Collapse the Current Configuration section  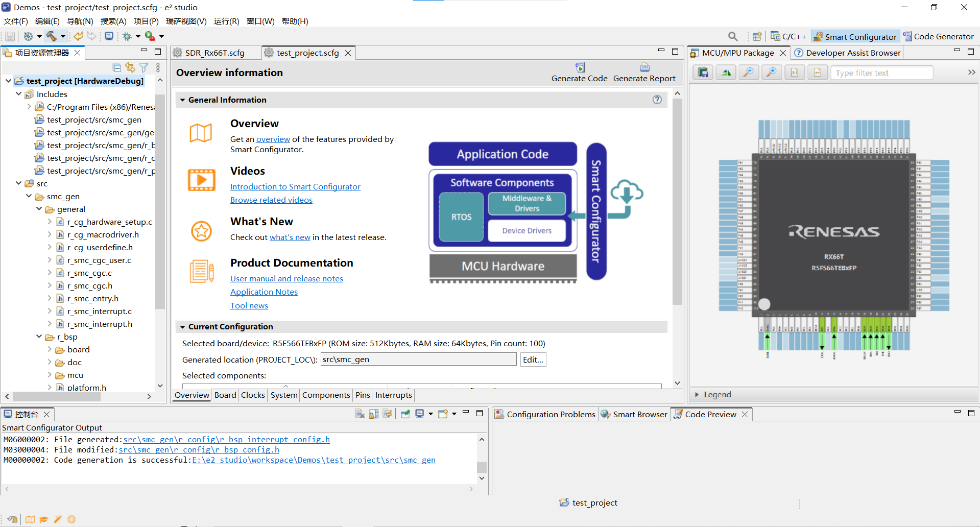pos(182,327)
